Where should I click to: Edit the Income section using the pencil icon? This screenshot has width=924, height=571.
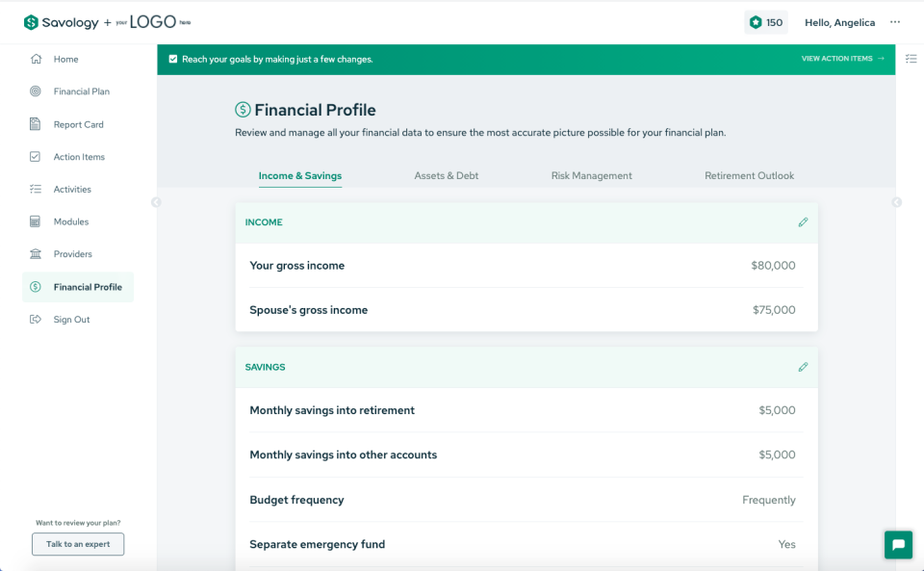tap(803, 221)
